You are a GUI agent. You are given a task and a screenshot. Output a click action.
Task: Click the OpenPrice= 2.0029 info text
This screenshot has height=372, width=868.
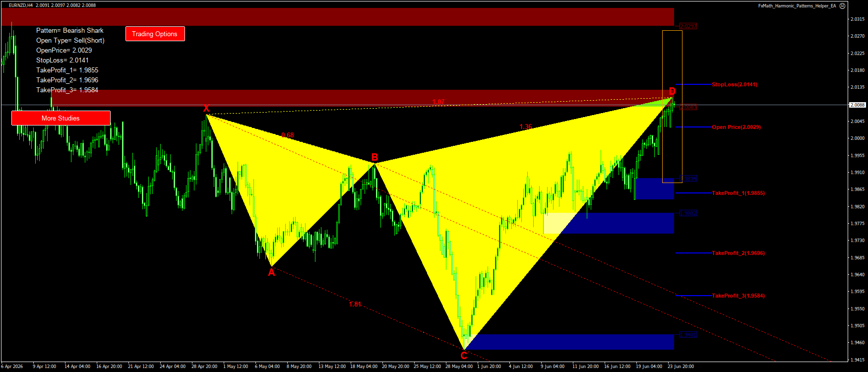(x=64, y=50)
